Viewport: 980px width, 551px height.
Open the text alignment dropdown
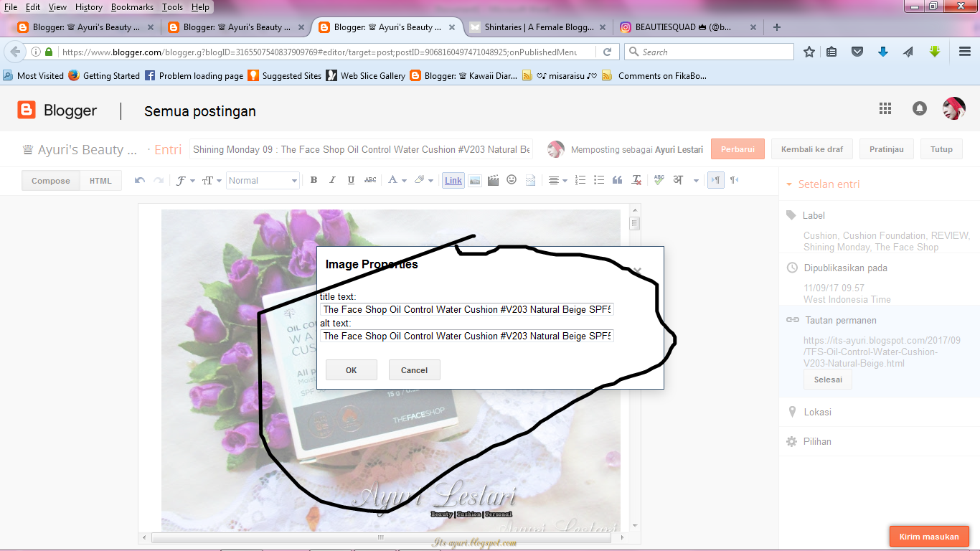tap(557, 181)
